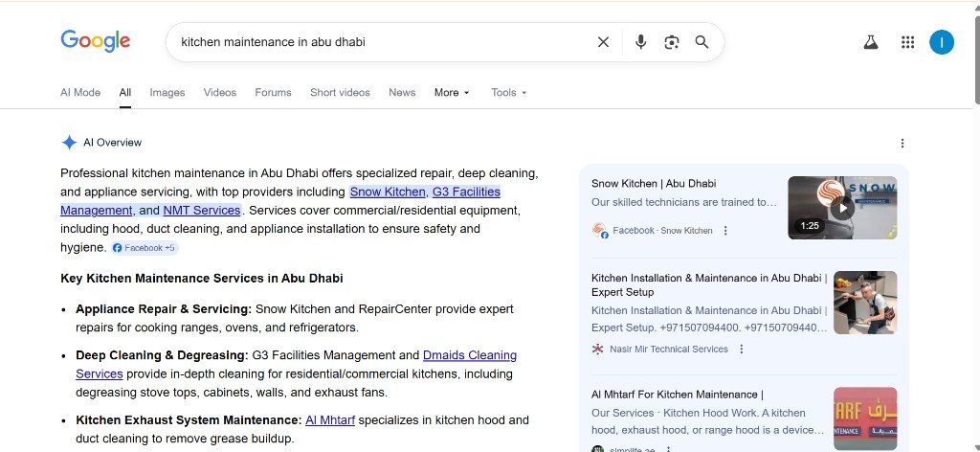Viewport: 980px width, 452px height.
Task: Click the AI Overview sparkle icon
Action: point(69,143)
